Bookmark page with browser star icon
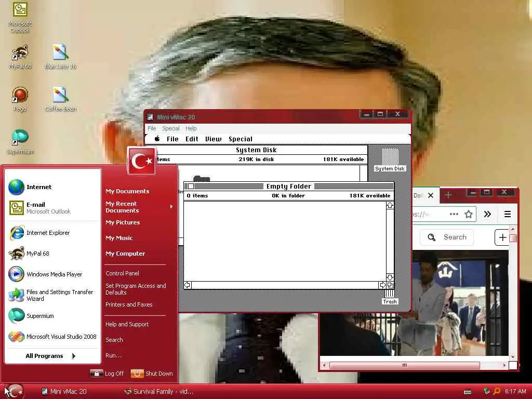Image resolution: width=532 pixels, height=399 pixels. (x=469, y=214)
